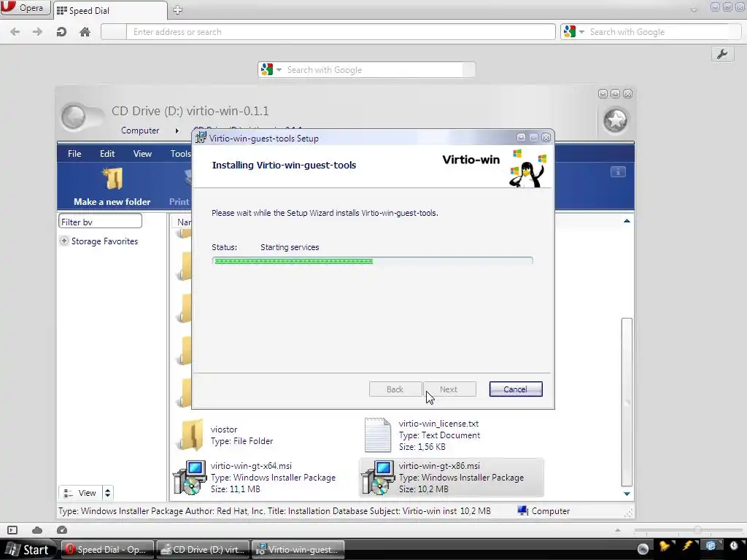Image resolution: width=747 pixels, height=560 pixels.
Task: Click the Print toolbar item
Action: pos(179,201)
